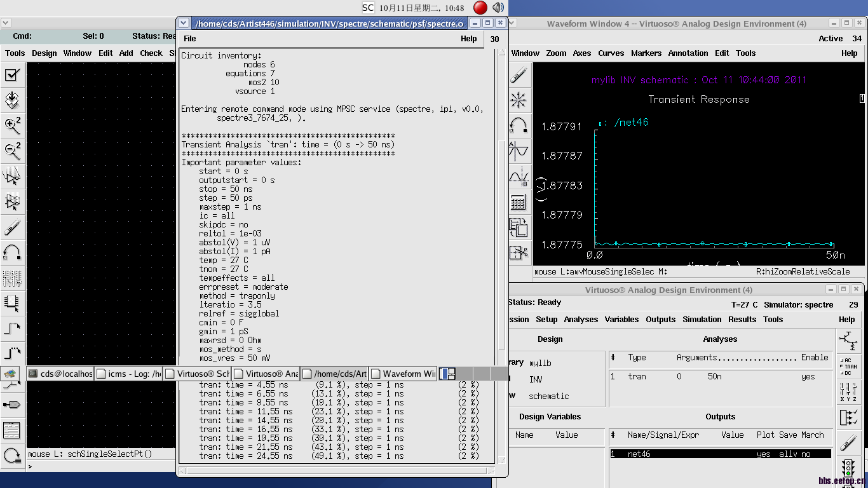Click the Setup Outputs icon in ADE
Image resolution: width=868 pixels, height=488 pixels.
tap(848, 417)
